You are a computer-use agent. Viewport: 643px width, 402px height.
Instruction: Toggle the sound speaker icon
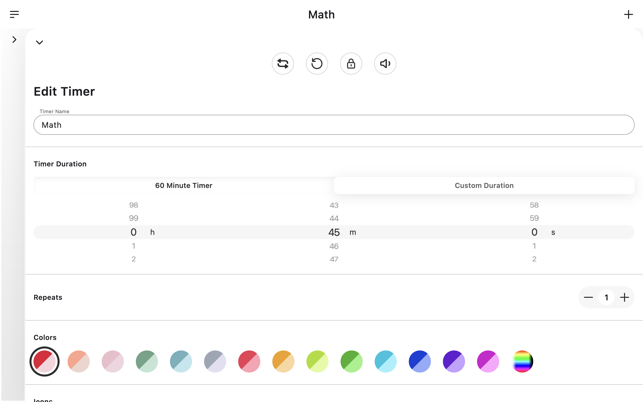[385, 64]
